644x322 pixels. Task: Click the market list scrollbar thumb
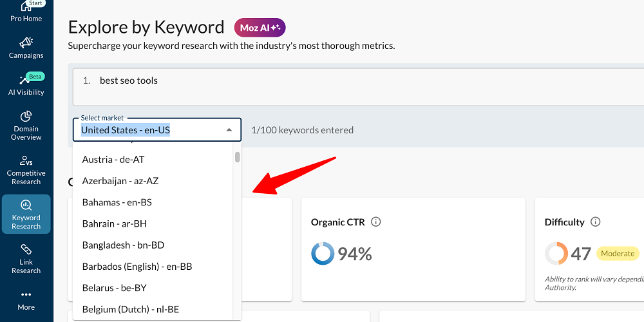[x=238, y=157]
